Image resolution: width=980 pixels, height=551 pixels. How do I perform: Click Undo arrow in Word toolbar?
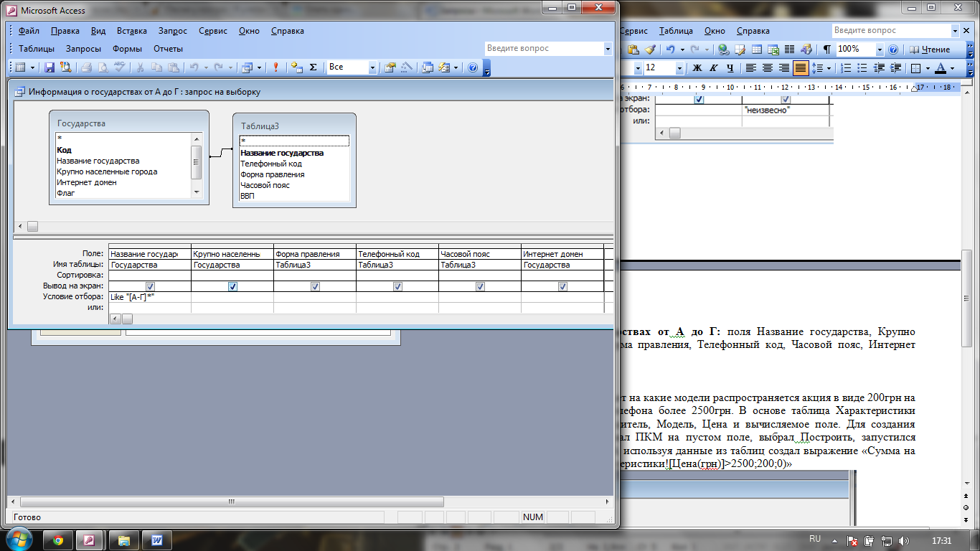671,50
